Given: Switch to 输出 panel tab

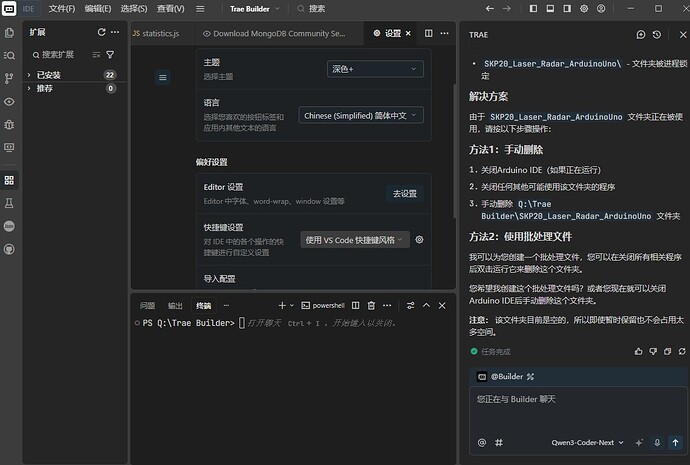Looking at the screenshot, I should point(175,306).
